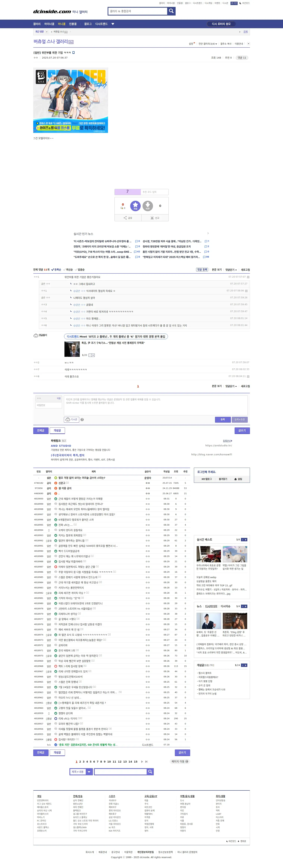
Task: Click 로그인 link in top bar
Action: tap(234, 3)
